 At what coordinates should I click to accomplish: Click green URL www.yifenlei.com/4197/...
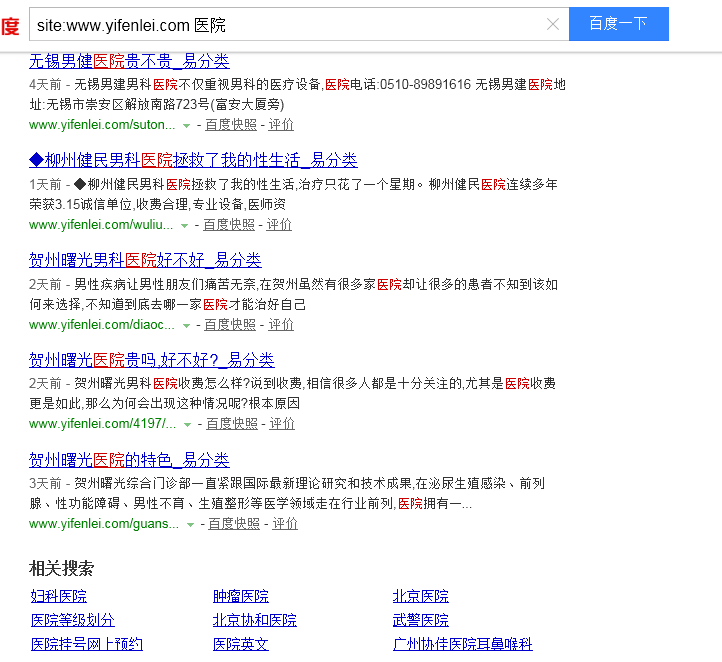[x=102, y=424]
